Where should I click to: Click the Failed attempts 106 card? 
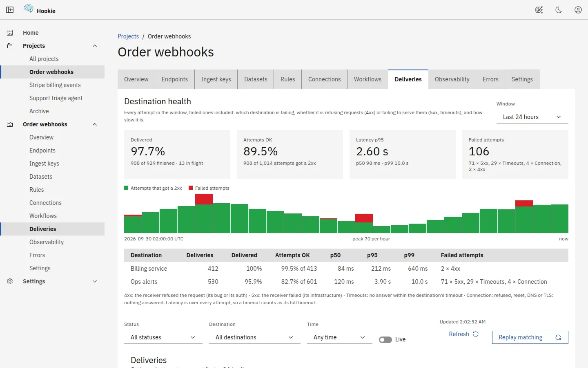tap(515, 155)
